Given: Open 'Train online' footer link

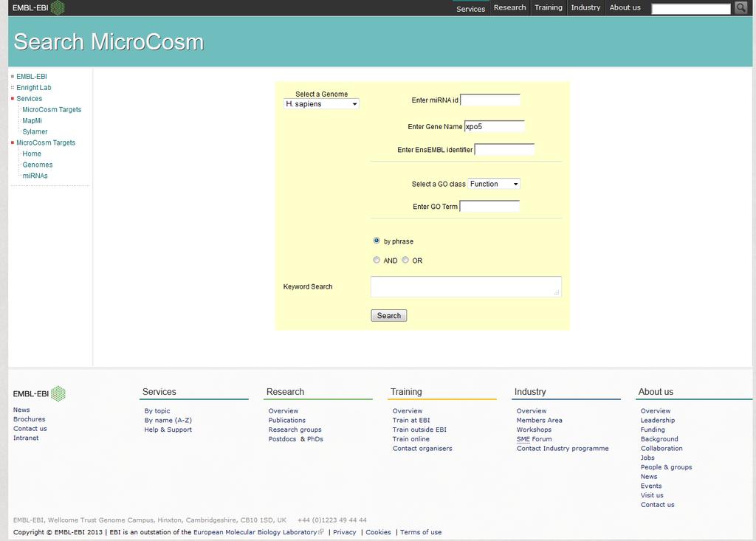Looking at the screenshot, I should click(410, 439).
